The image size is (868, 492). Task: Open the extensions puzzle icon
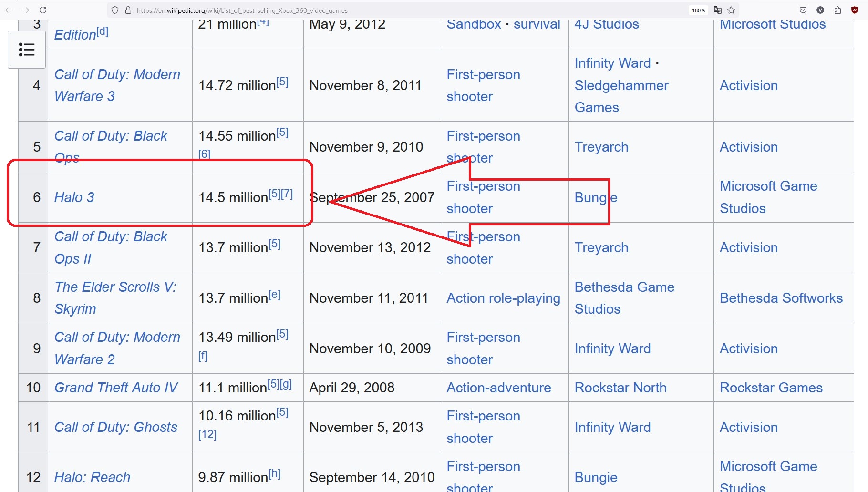pos(837,10)
